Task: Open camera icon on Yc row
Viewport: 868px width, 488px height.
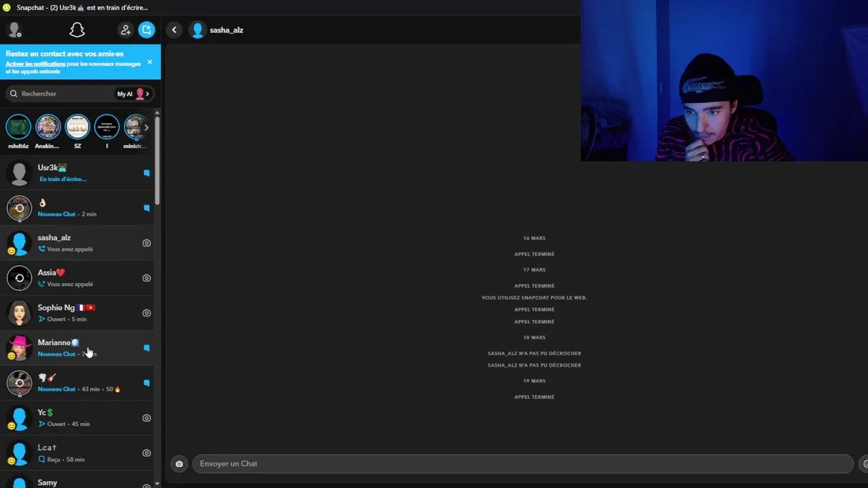Action: tap(146, 418)
